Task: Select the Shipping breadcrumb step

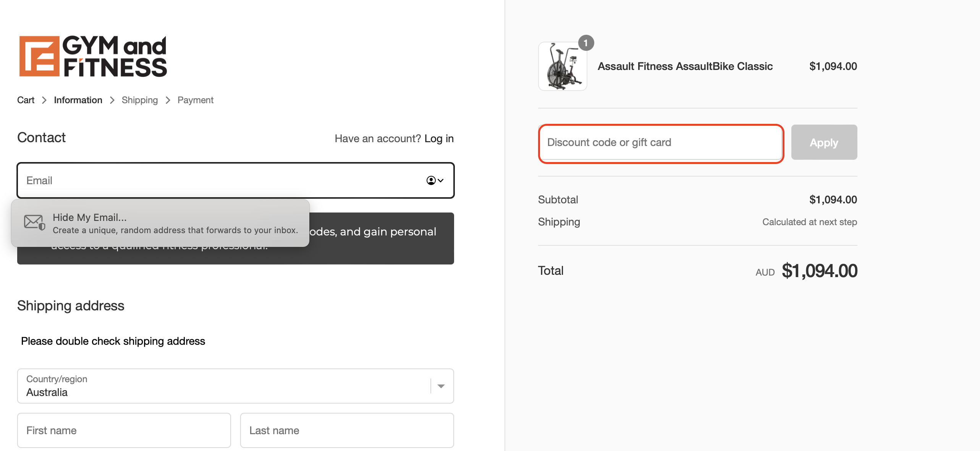Action: pyautogui.click(x=139, y=100)
